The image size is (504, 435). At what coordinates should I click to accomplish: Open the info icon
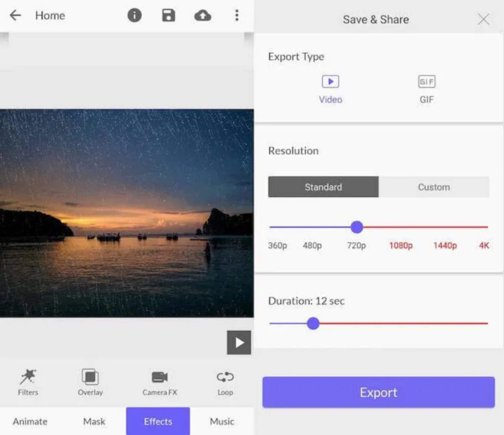(134, 16)
